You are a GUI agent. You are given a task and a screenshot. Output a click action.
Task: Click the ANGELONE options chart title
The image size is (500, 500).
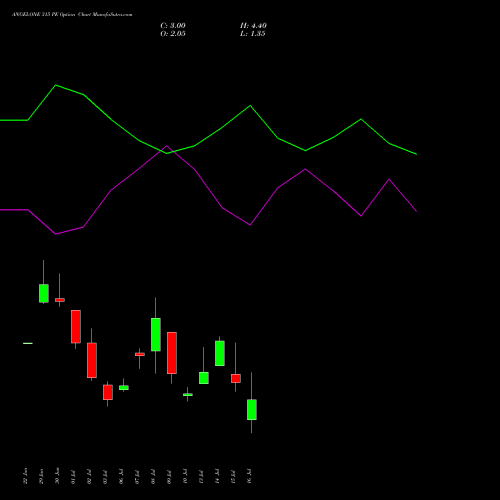tap(72, 15)
